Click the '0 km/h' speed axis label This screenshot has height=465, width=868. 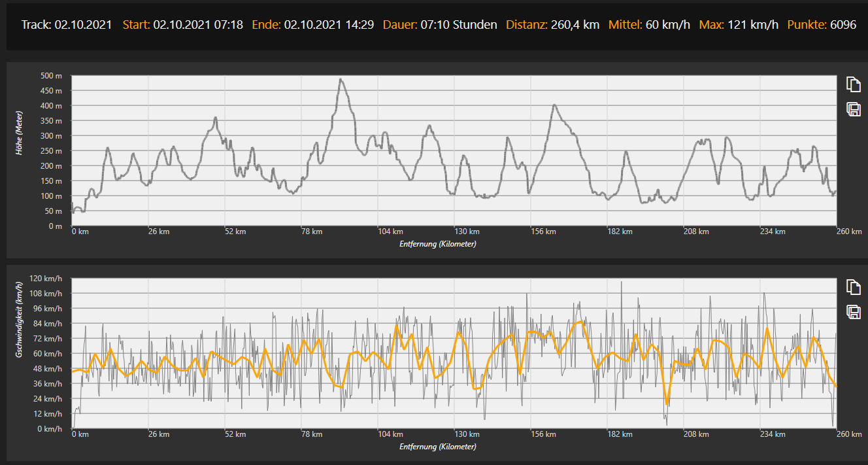(50, 429)
